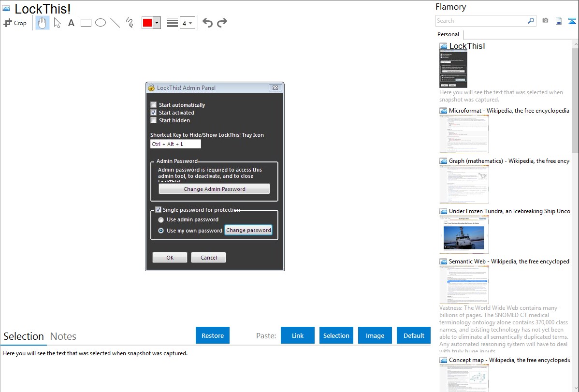
Task: Click the search magnifier icon
Action: click(531, 21)
